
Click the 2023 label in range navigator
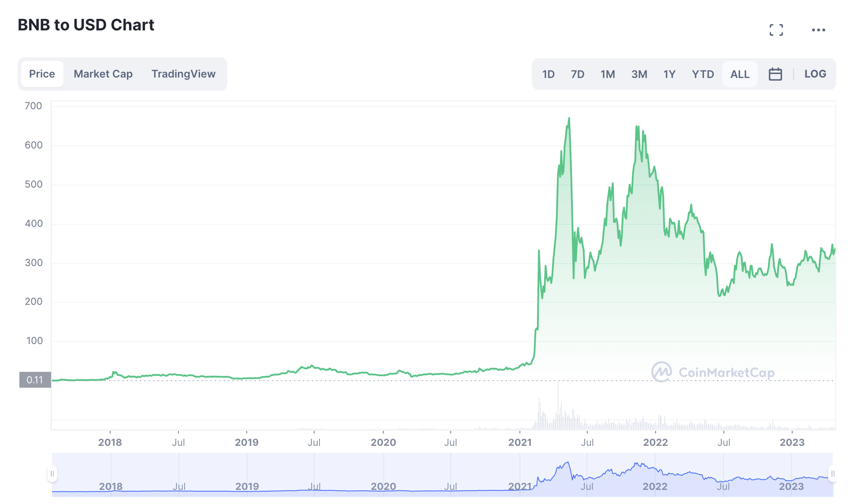(x=791, y=486)
